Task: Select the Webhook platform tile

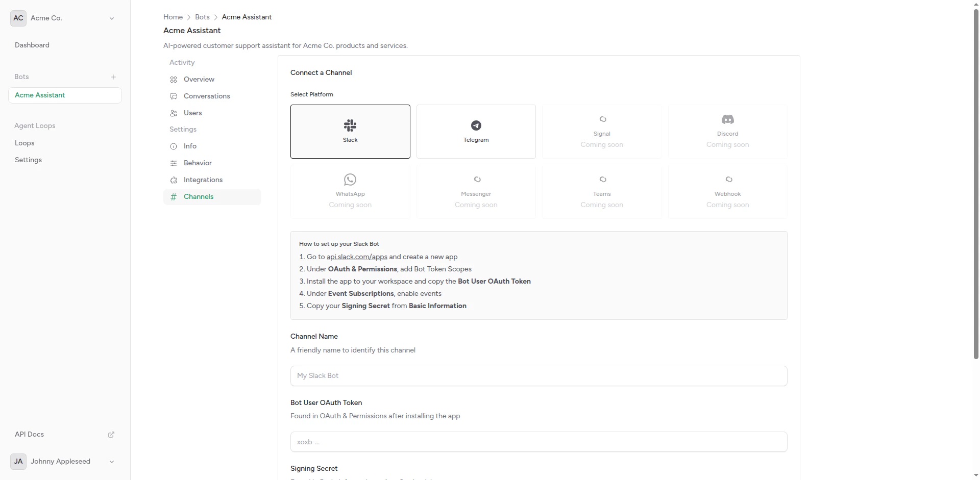Action: (728, 191)
